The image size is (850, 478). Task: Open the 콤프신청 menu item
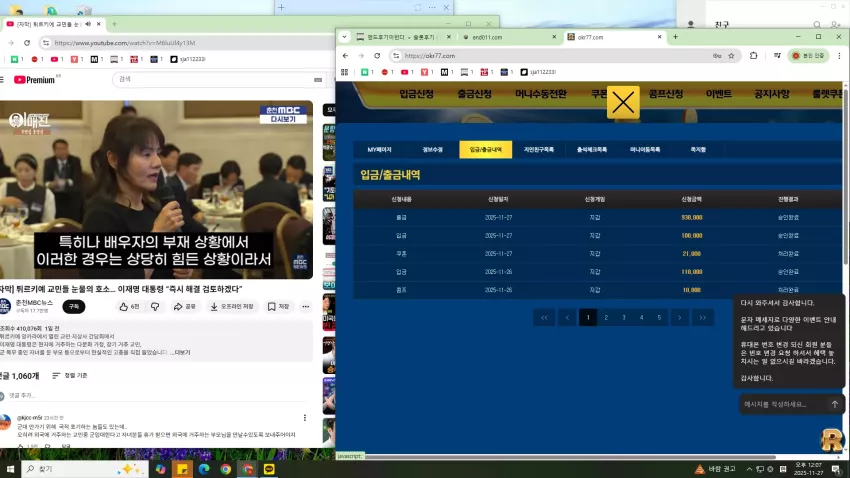pyautogui.click(x=666, y=94)
